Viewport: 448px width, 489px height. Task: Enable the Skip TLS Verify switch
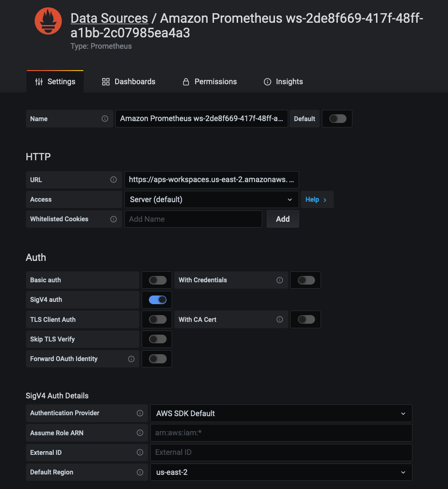tap(158, 339)
